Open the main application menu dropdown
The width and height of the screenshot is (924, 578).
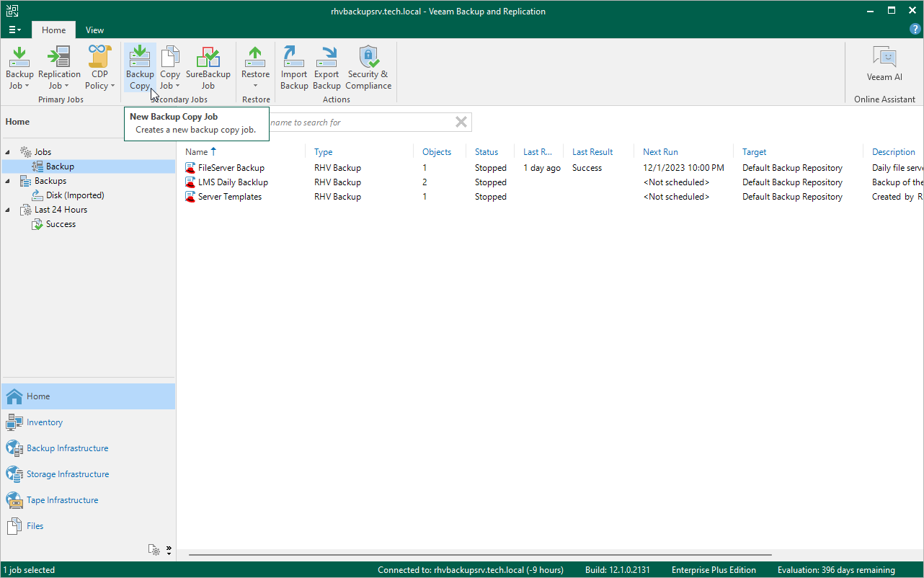click(15, 30)
